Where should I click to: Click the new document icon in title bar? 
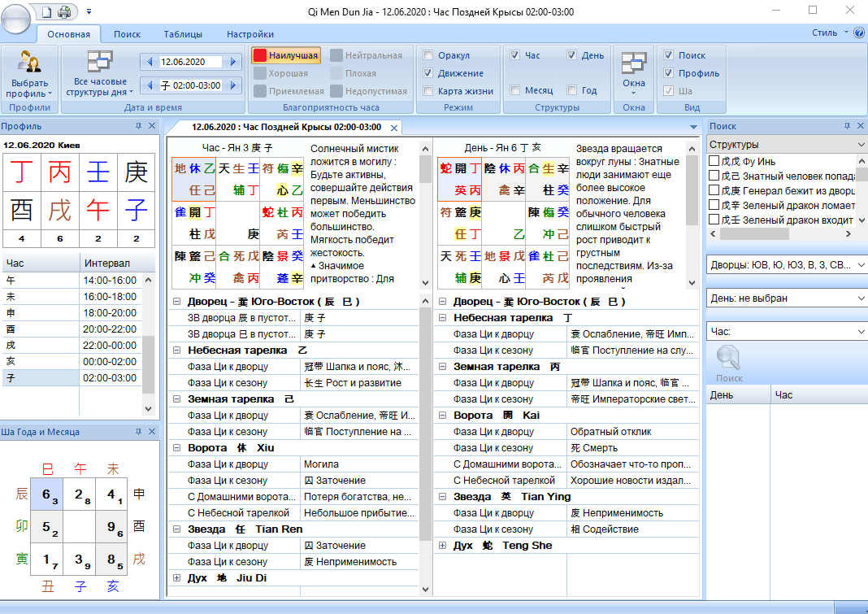click(47, 11)
